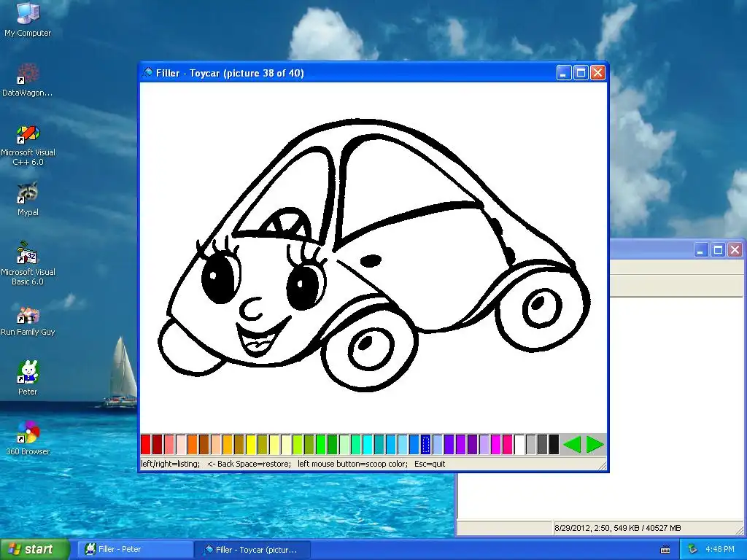
Task: Click the Filler title bar paint bucket icon
Action: point(147,72)
